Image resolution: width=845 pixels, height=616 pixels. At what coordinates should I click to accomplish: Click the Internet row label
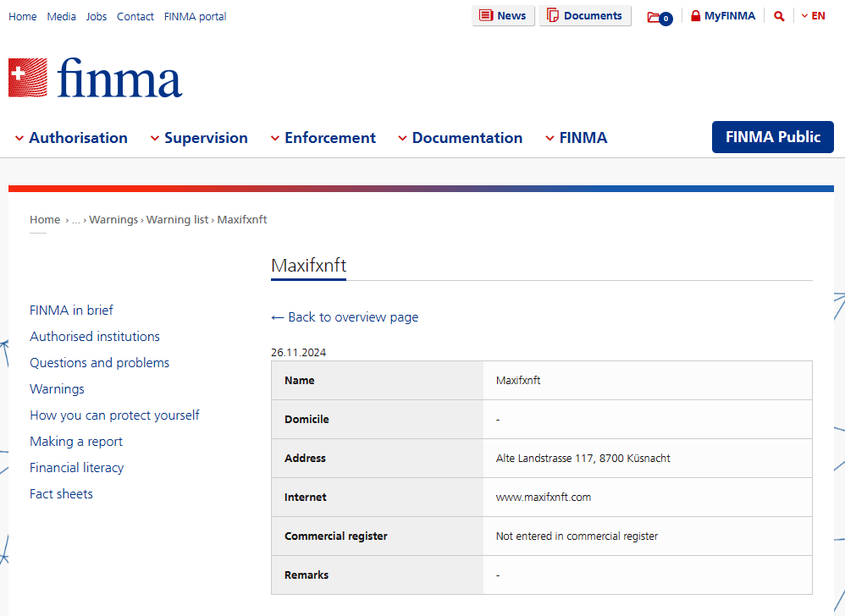305,497
